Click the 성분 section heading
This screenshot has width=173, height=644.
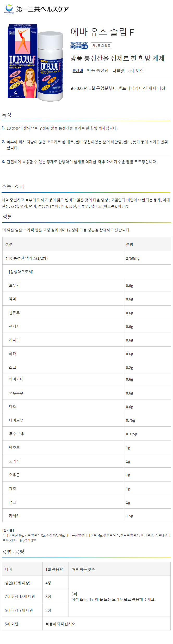tap(7, 217)
